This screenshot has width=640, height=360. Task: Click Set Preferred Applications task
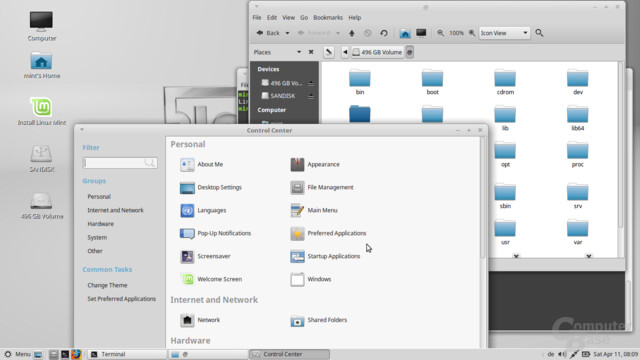(122, 299)
